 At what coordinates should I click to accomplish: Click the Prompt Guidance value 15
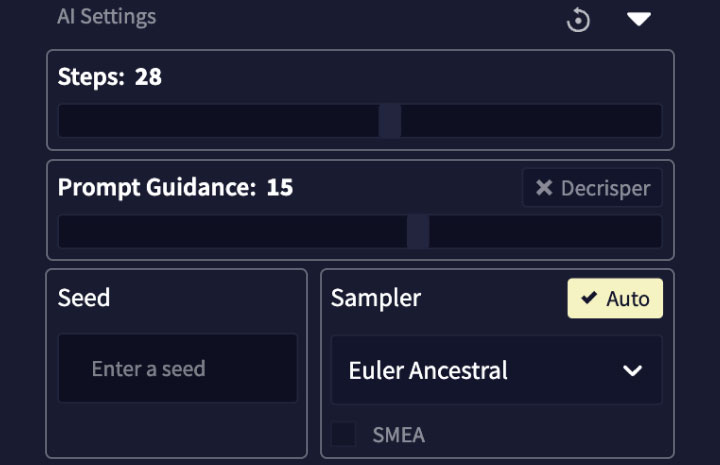280,187
